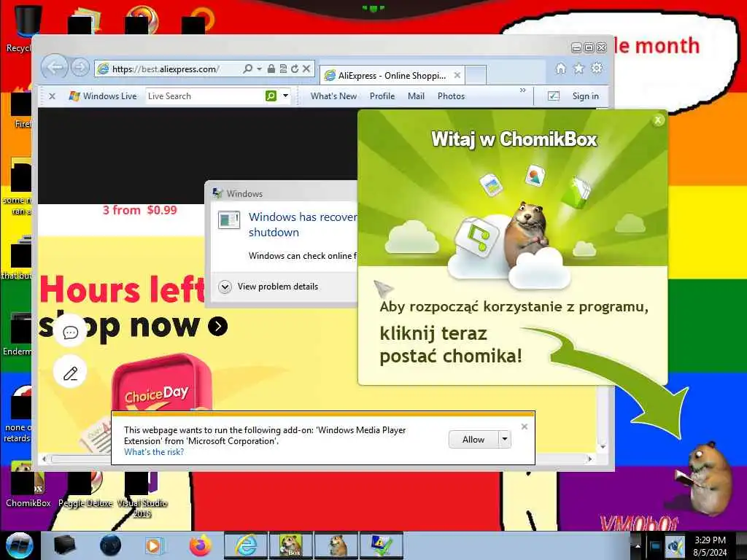Click the ChoiceDay promo box image
Image resolution: width=747 pixels, height=560 pixels.
pos(161,384)
